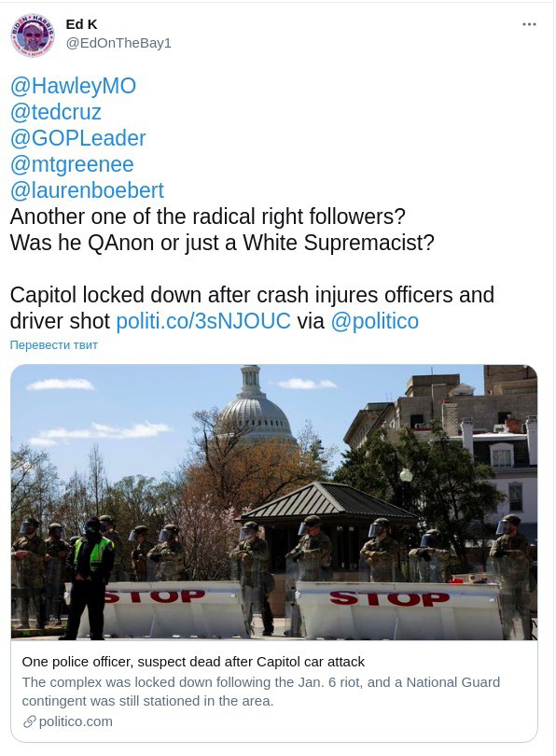
Task: Click the politico.com domain label
Action: (76, 721)
